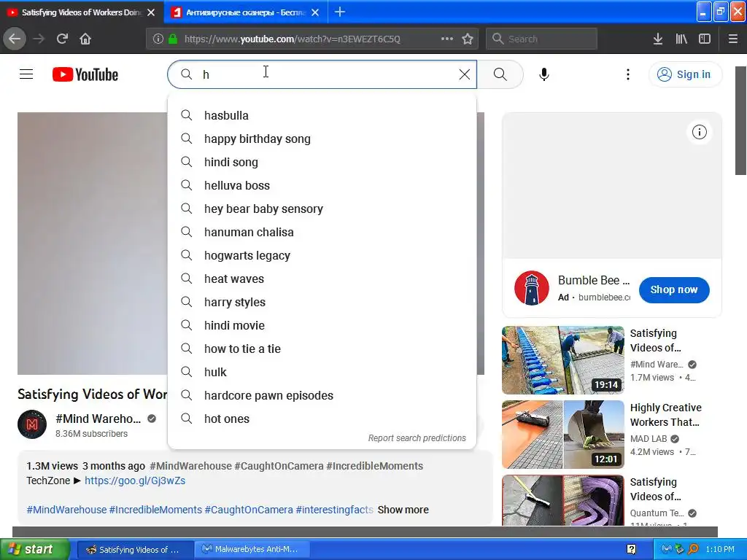747x560 pixels.
Task: Click the Satisfying Videos taskbar item
Action: click(x=135, y=549)
